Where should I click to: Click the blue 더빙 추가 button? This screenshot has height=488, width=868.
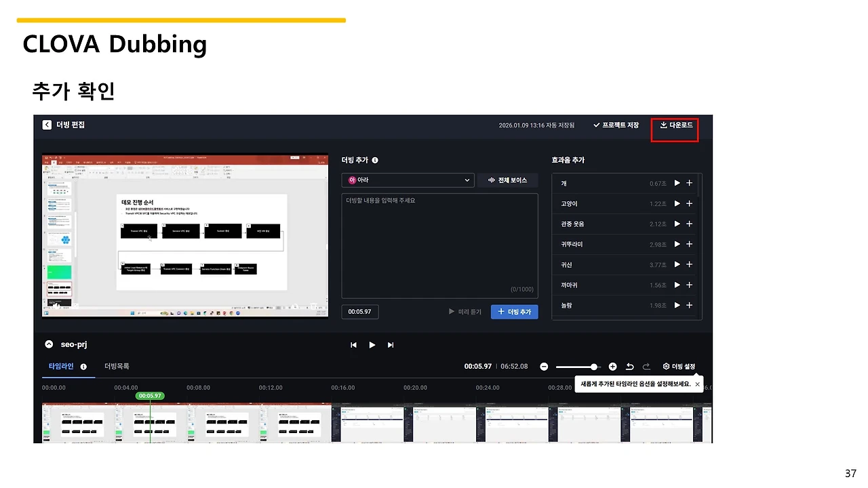(515, 312)
